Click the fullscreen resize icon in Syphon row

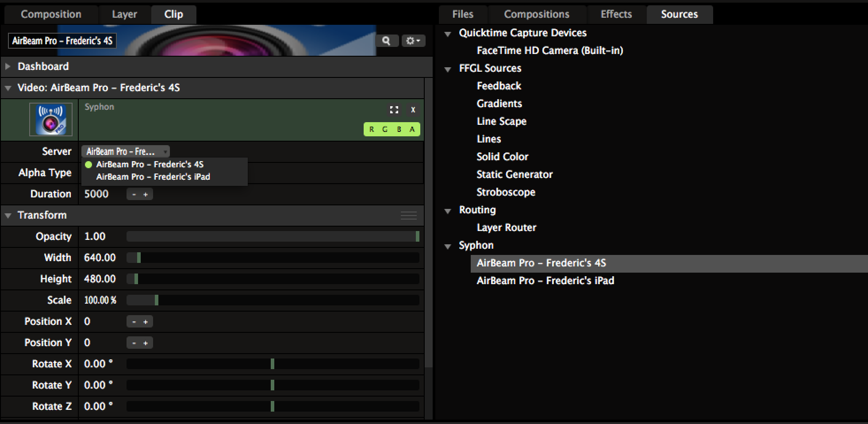[x=394, y=110]
